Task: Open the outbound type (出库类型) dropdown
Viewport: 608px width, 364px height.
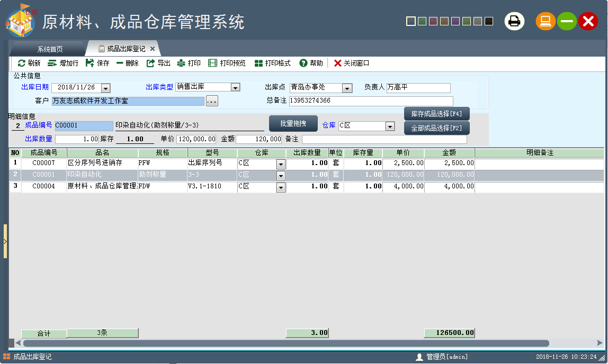Action: pyautogui.click(x=236, y=88)
